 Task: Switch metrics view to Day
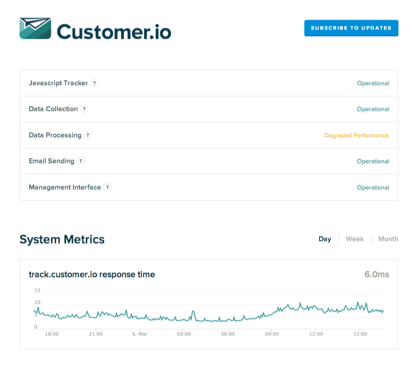(325, 239)
